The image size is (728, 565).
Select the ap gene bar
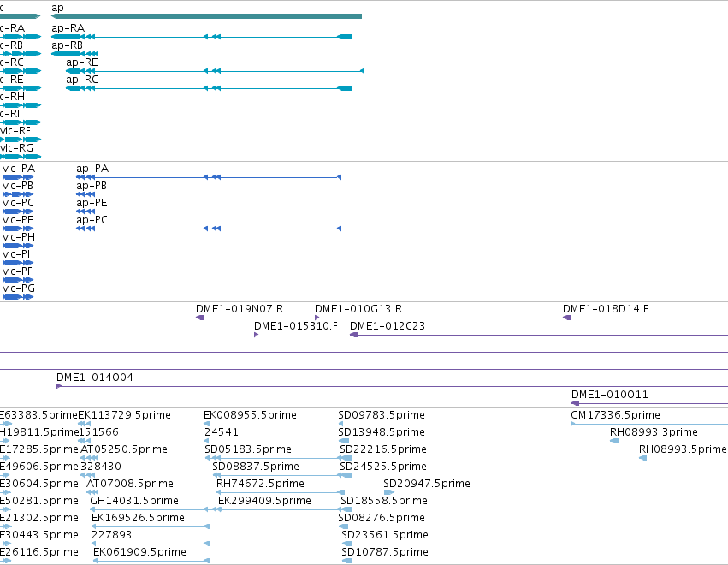[x=207, y=16]
